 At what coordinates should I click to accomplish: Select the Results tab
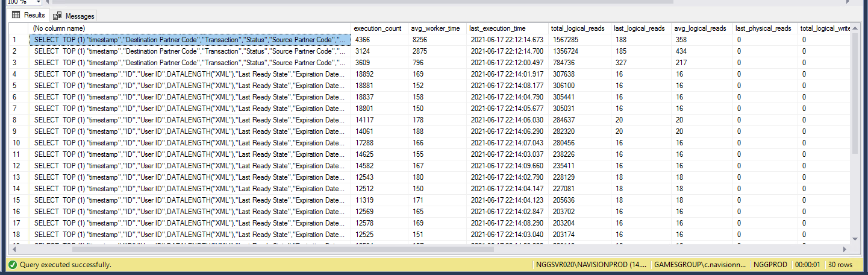point(34,15)
